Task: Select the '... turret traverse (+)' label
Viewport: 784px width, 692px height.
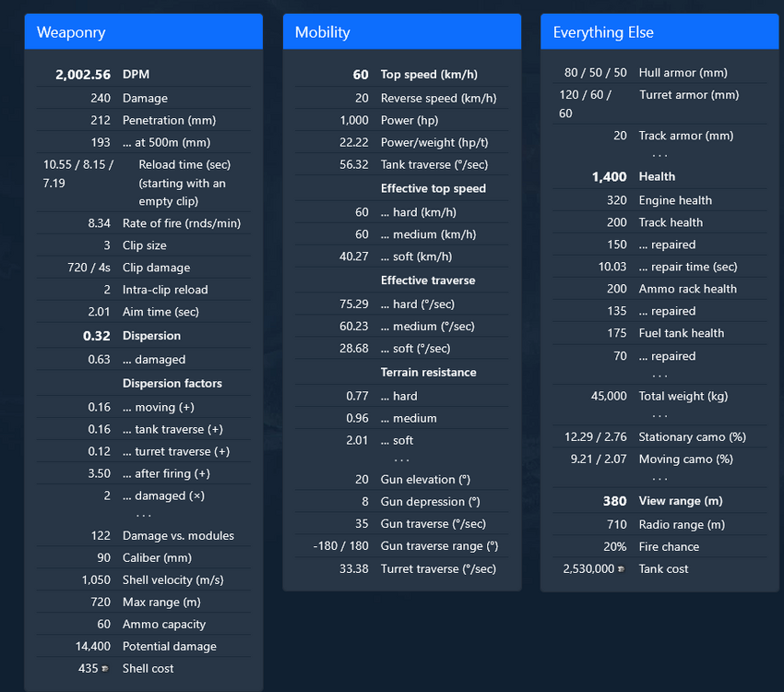Action: (176, 451)
